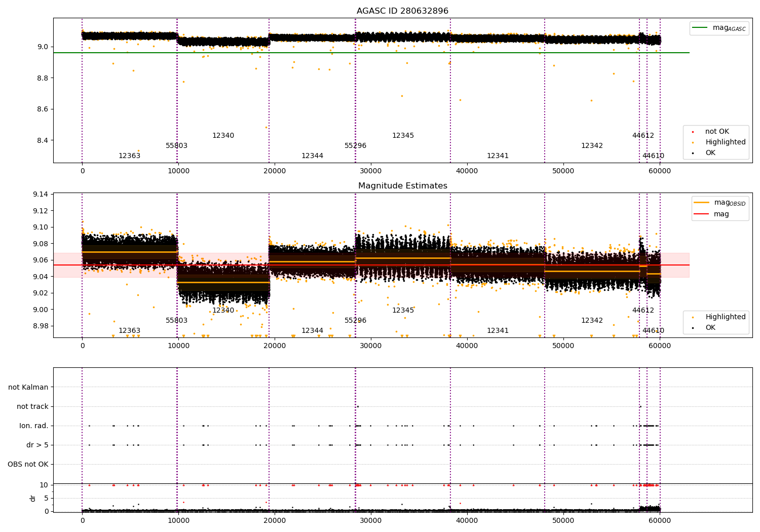The width and height of the screenshot is (760, 532).
Task: Click the y-axis tick '8.8'
Action: [x=42, y=78]
